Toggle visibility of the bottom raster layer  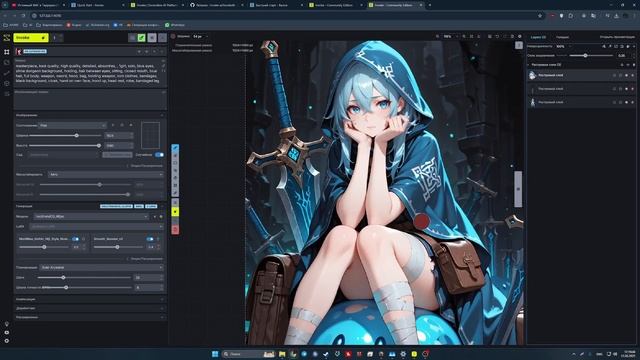pos(627,102)
